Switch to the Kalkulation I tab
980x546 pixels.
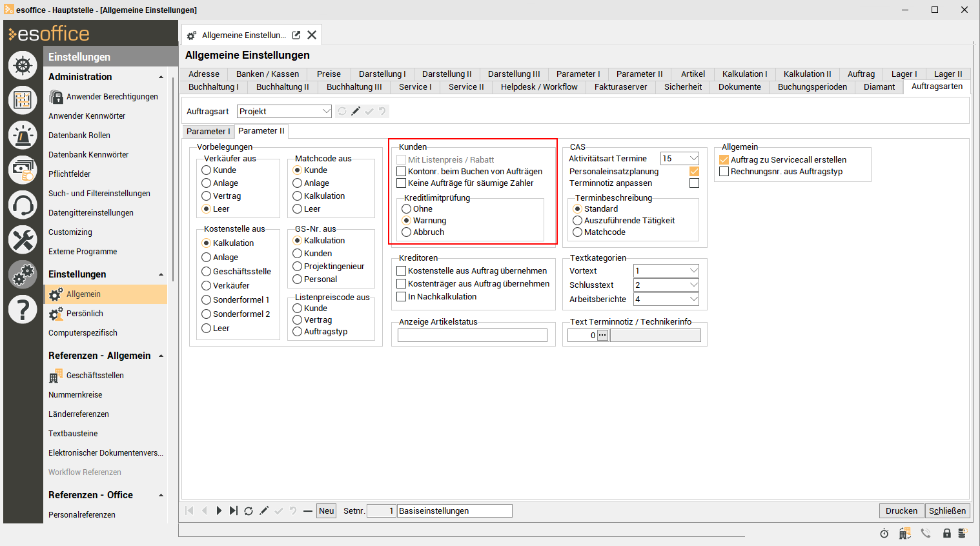tap(744, 74)
